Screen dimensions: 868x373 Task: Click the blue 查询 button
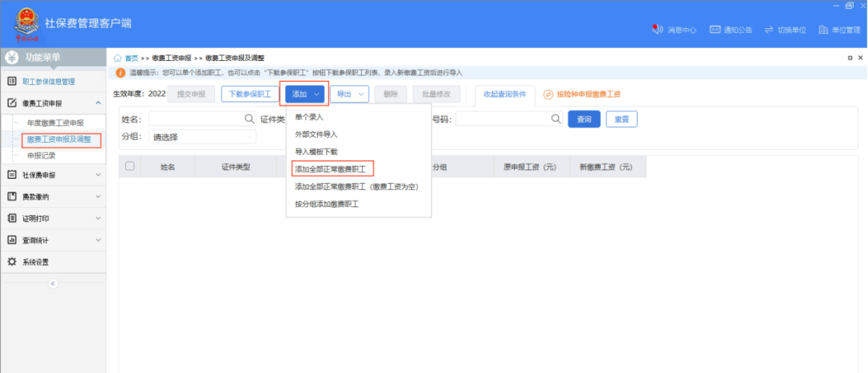[x=584, y=119]
